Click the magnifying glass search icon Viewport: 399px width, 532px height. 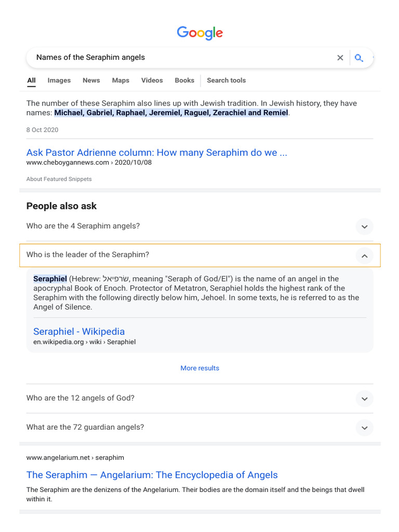[358, 58]
